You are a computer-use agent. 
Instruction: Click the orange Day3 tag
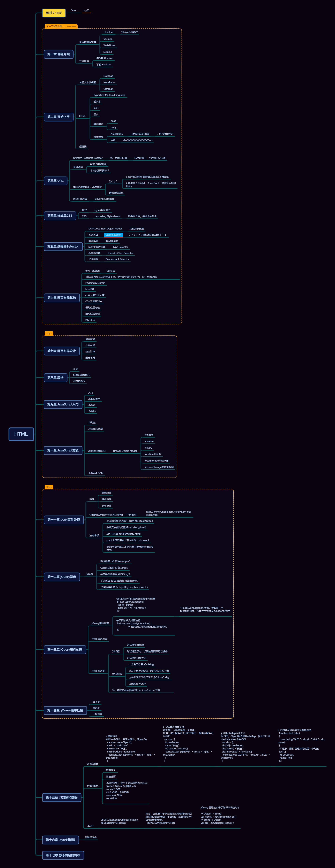49,487
